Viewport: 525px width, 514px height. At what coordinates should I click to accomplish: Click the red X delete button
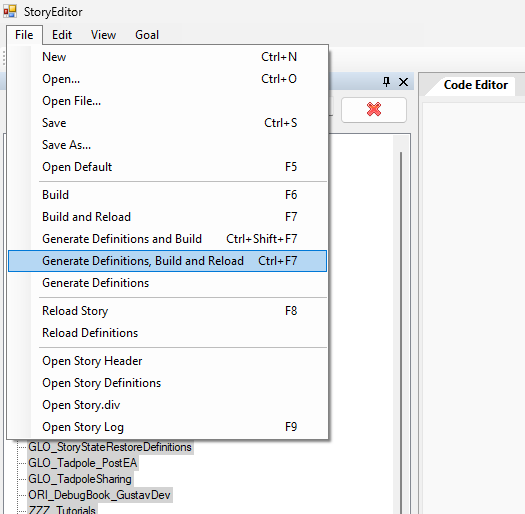pyautogui.click(x=374, y=109)
